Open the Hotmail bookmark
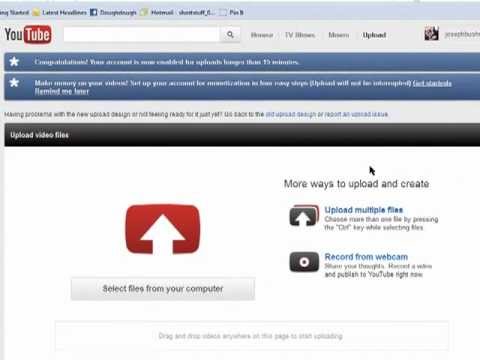This screenshot has height=360, width=480. 162,13
